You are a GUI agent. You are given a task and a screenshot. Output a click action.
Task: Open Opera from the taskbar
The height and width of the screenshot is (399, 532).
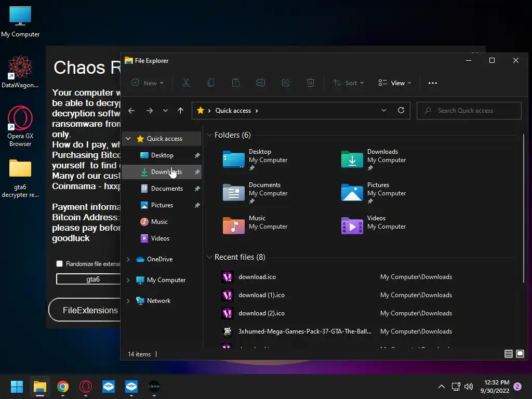pos(86,387)
